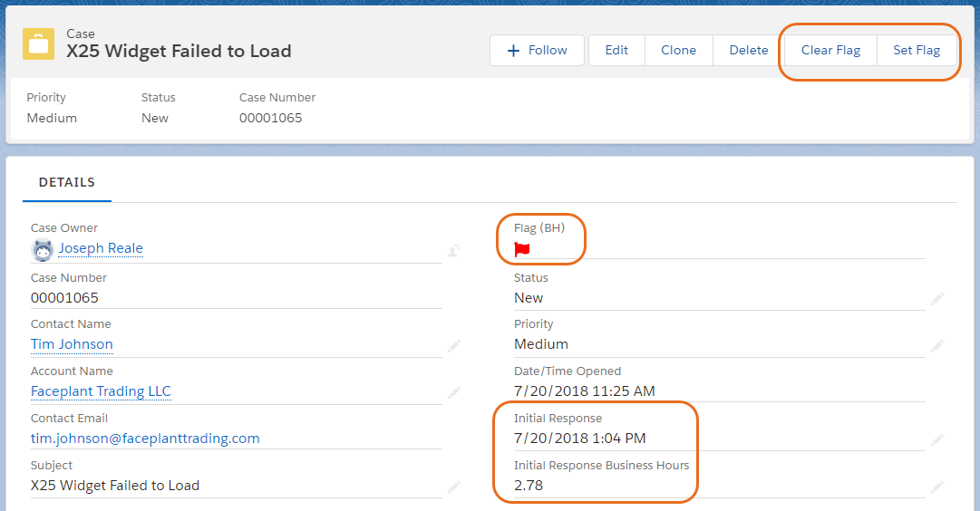Click the header Case Number 00001065
Viewport: 980px width, 511px height.
pyautogui.click(x=271, y=118)
